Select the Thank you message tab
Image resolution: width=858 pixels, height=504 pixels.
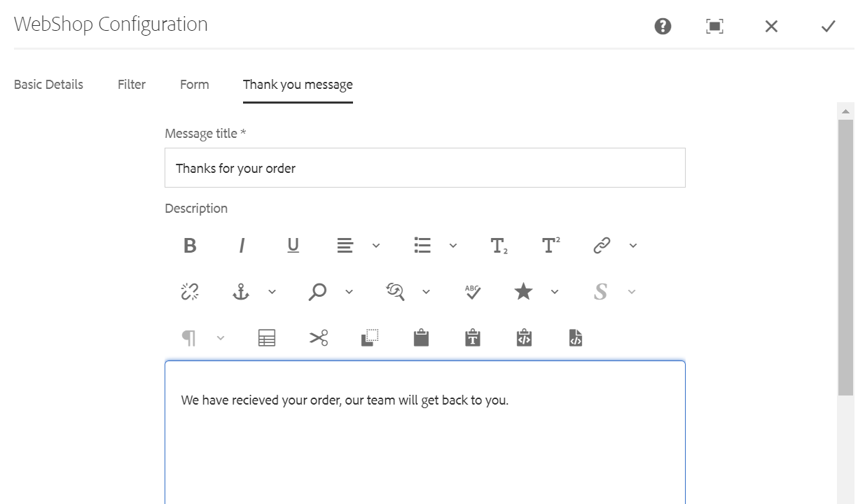pyautogui.click(x=298, y=85)
